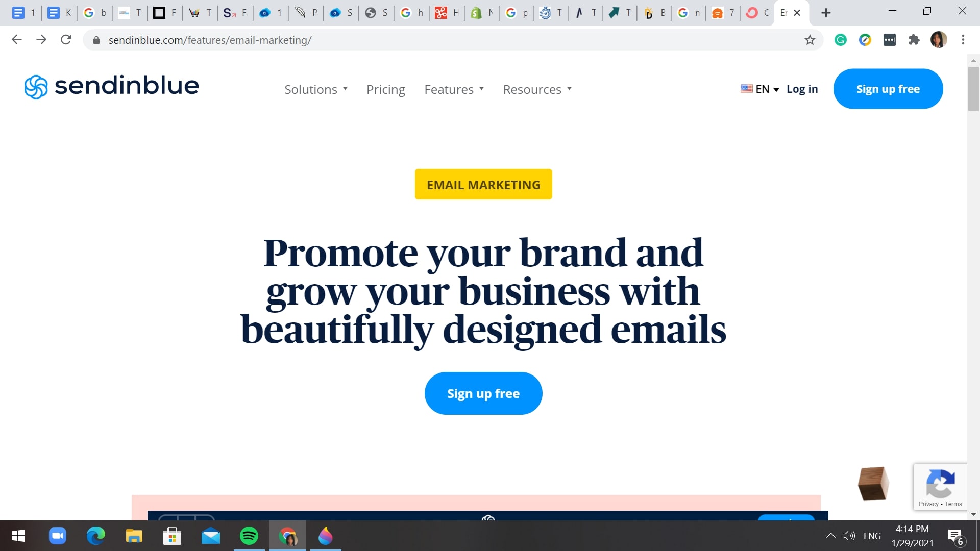Click the Sign up free hero button
The width and height of the screenshot is (980, 551).
[x=483, y=393]
